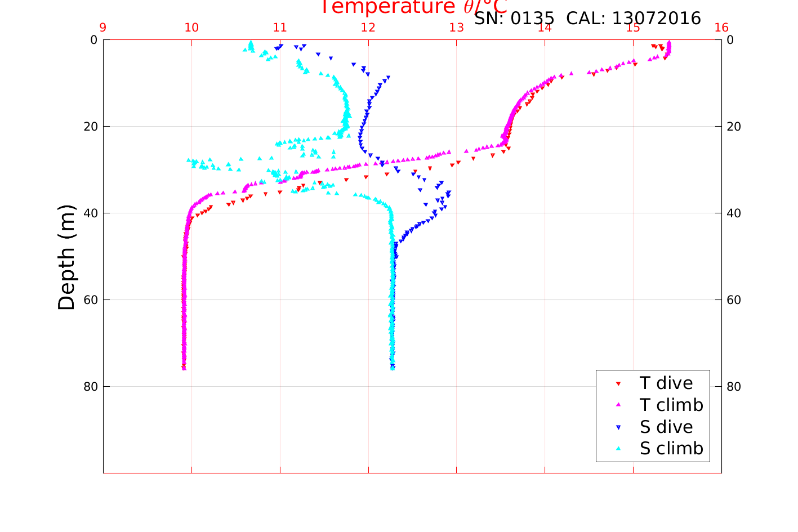
Task: Click the magenta triangle marker beside T climb
Action: (618, 405)
